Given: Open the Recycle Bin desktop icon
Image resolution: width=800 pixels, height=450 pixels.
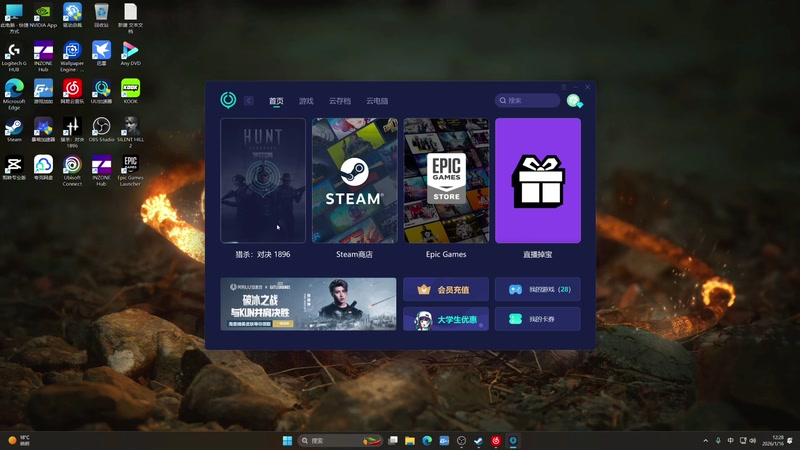Looking at the screenshot, I should 101,16.
